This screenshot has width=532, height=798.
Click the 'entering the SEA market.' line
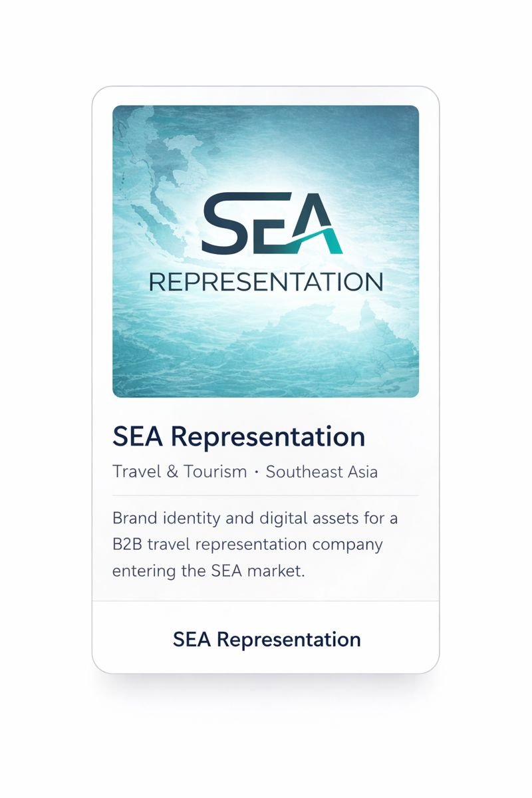click(208, 571)
